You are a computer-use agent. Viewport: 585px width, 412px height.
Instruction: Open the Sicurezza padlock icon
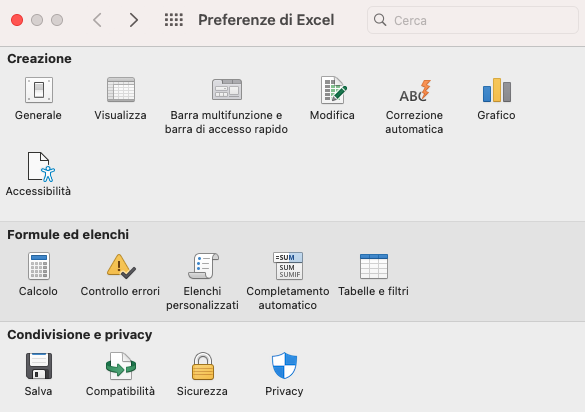click(x=203, y=366)
